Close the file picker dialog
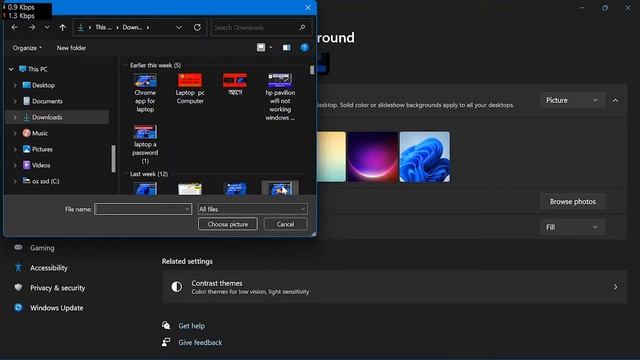Image resolution: width=640 pixels, height=360 pixels. pyautogui.click(x=308, y=7)
